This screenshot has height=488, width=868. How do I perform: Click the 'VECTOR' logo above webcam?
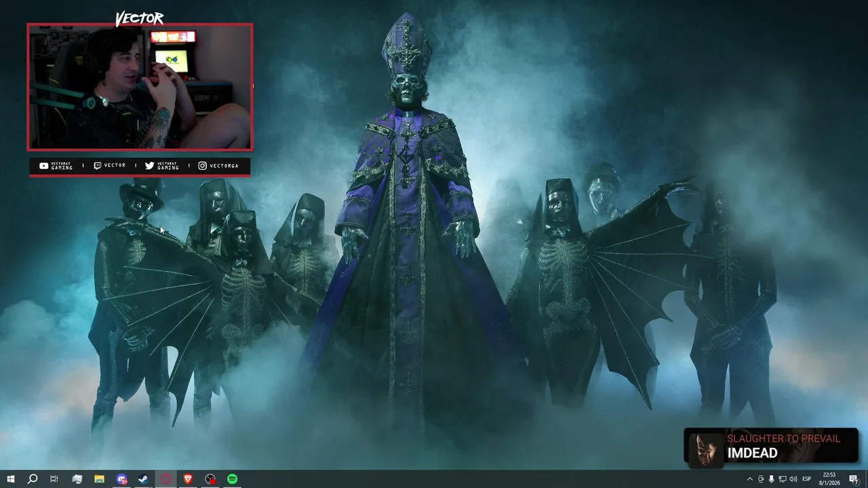coord(139,18)
